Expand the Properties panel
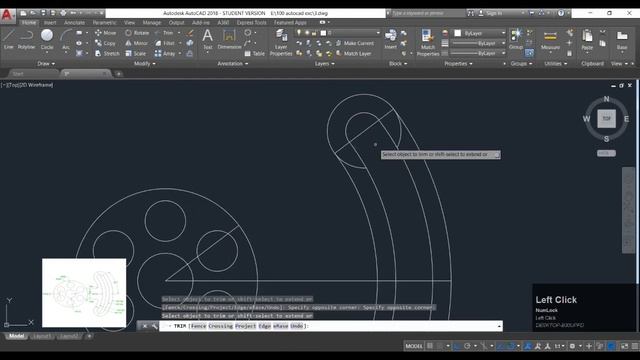The image size is (640, 360). click(458, 64)
